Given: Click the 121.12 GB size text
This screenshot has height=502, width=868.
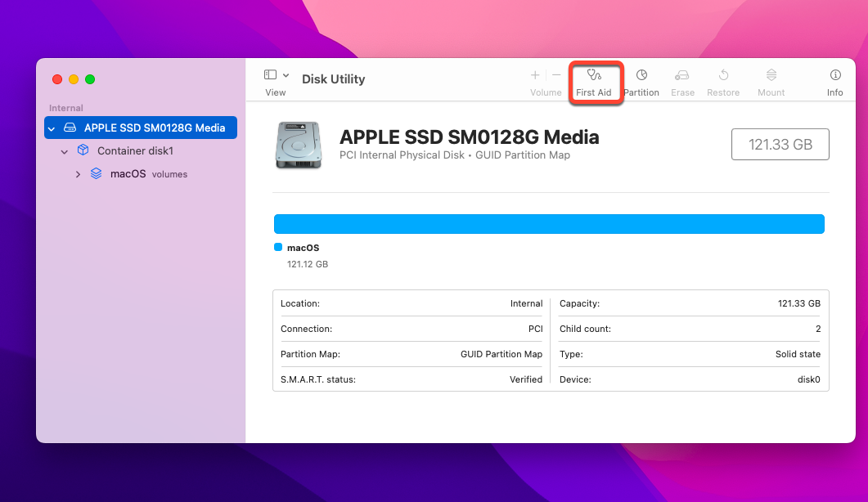Looking at the screenshot, I should [308, 265].
